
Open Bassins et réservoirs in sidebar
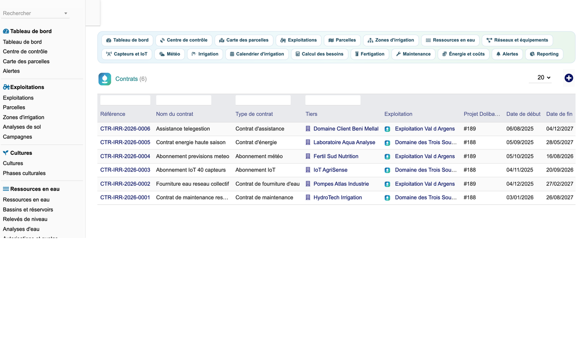coord(28,210)
